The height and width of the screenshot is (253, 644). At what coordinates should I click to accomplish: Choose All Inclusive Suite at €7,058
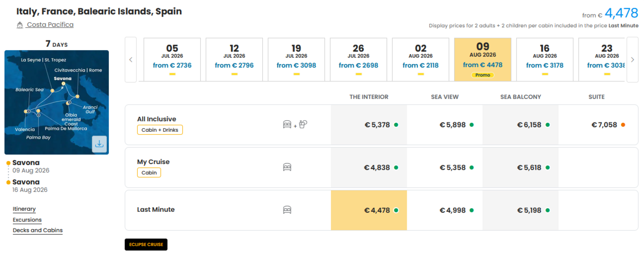pos(598,125)
